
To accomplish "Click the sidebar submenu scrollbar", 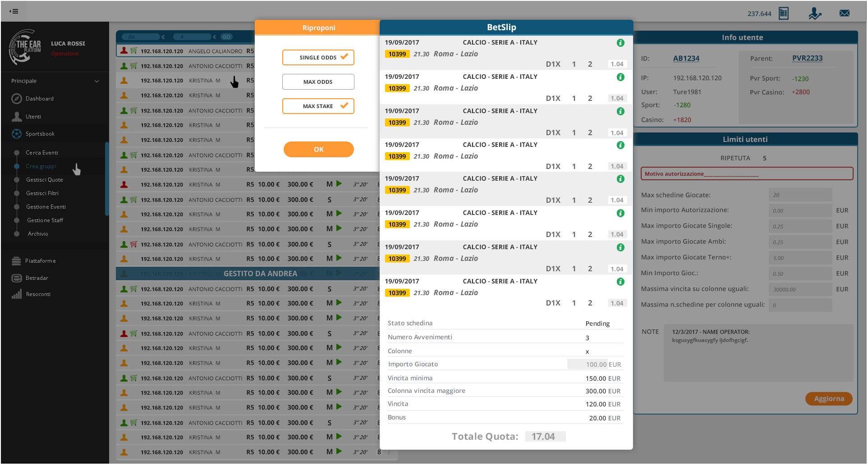I will (x=107, y=179).
